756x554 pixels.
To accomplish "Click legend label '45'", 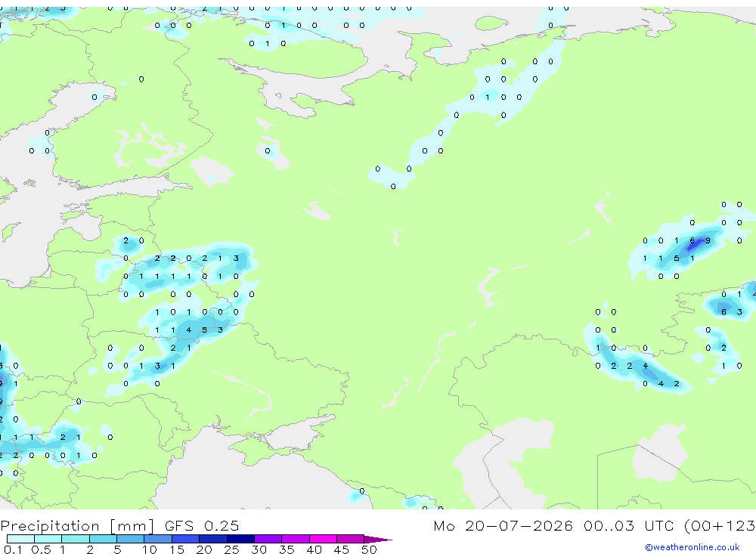I will click(x=342, y=549).
